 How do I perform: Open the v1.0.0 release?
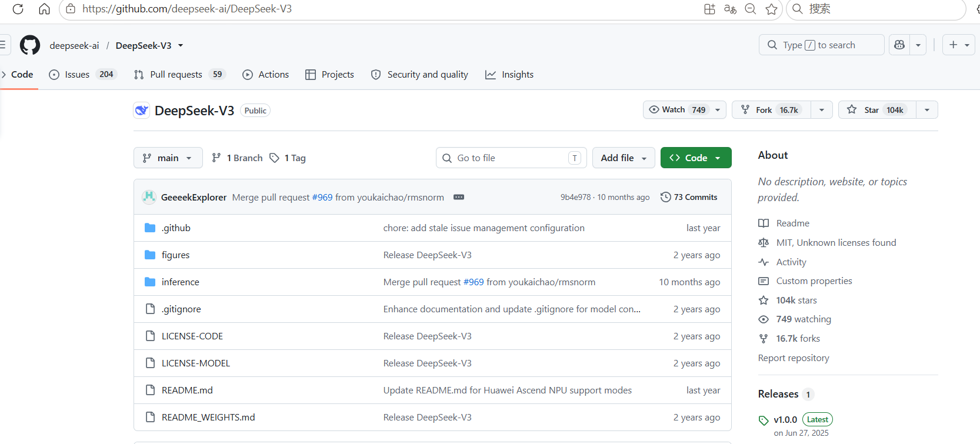click(x=785, y=420)
